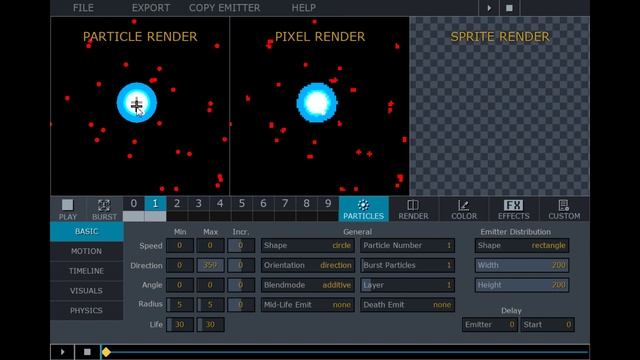
Task: Change Emitter Distribution Shape rectangle
Action: [x=522, y=245]
